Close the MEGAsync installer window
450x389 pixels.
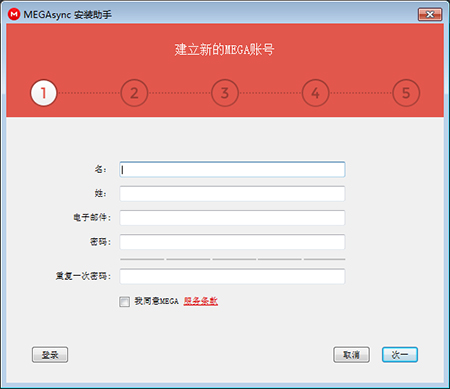coord(430,15)
